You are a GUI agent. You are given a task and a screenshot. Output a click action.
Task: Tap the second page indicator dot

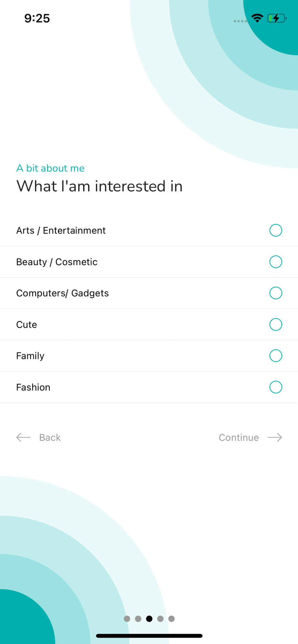coord(138,619)
